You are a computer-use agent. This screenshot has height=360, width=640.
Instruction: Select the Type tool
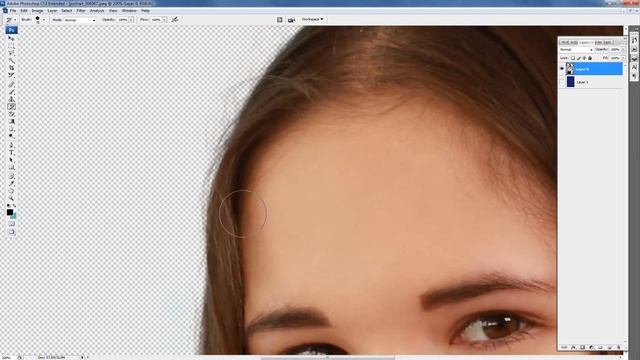(x=11, y=152)
